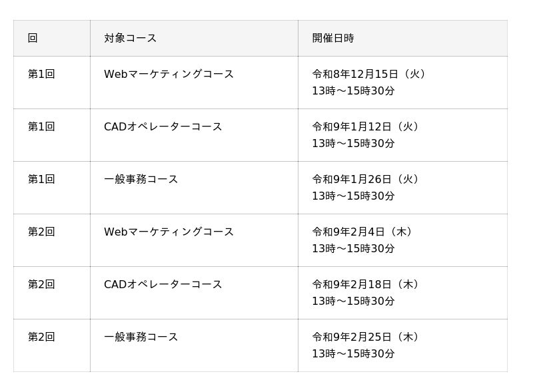Select 第2回 Webマーケティングコース cell

194,240
